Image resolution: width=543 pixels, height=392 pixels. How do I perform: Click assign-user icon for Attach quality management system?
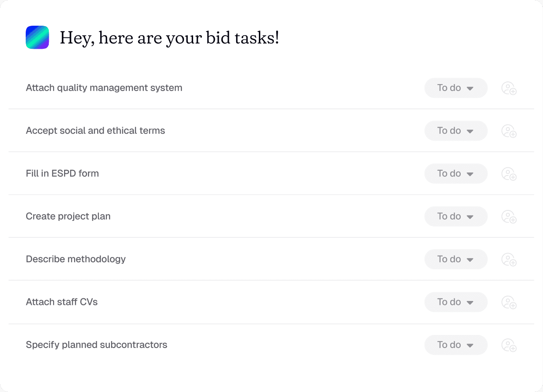[x=509, y=88]
